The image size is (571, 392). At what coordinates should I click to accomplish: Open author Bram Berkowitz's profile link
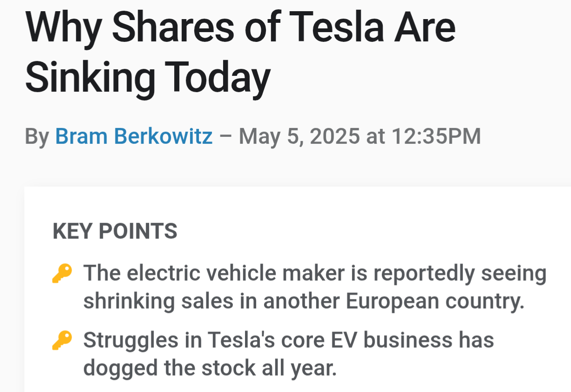134,136
